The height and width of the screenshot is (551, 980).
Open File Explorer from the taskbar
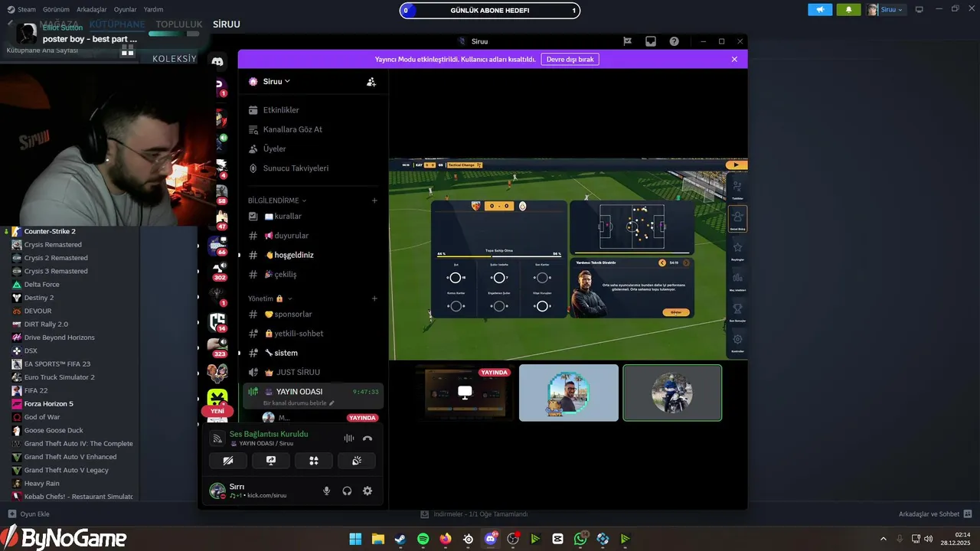point(378,539)
